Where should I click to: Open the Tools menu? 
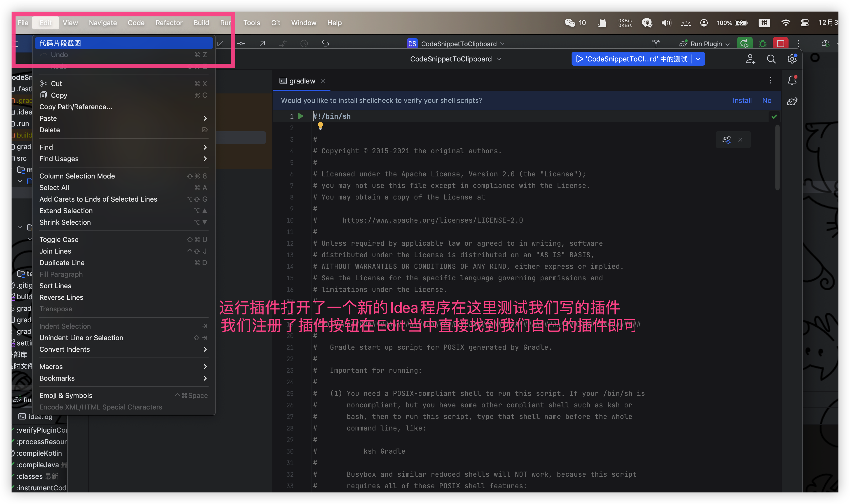pyautogui.click(x=252, y=23)
